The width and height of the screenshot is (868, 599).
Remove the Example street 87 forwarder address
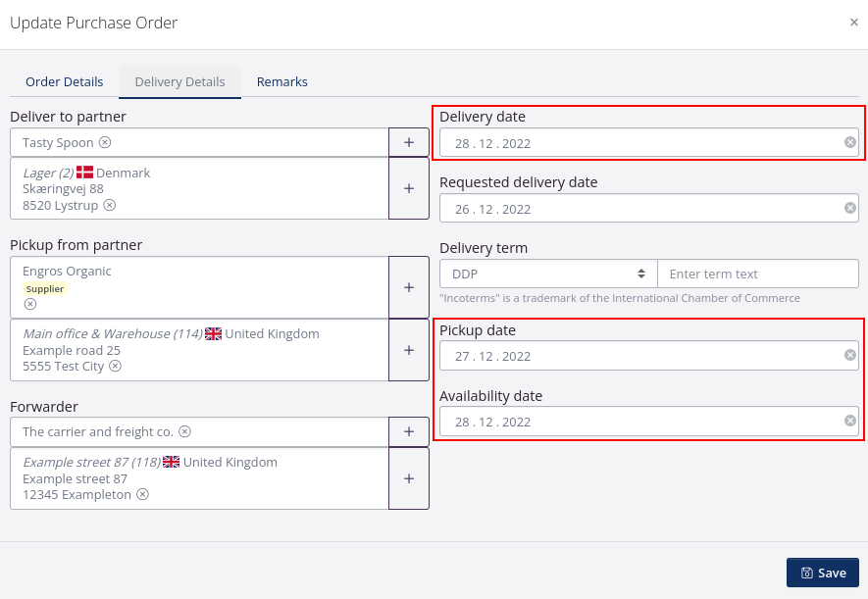[142, 495]
